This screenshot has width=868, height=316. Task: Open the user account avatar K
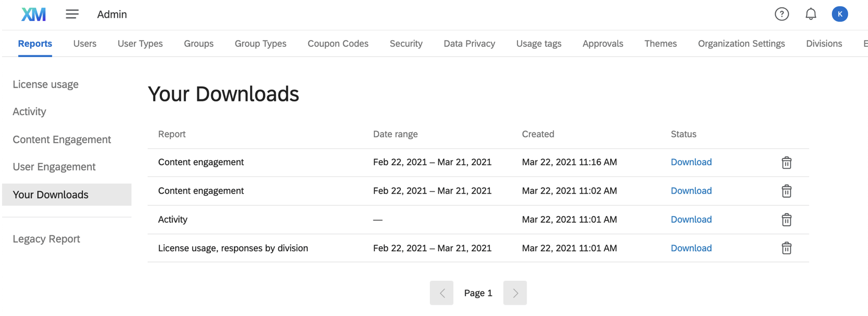839,14
